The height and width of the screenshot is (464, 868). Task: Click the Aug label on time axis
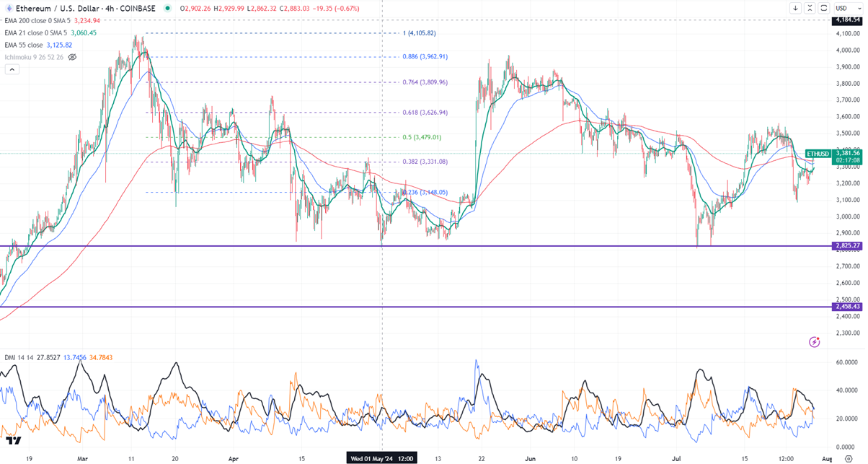(827, 458)
